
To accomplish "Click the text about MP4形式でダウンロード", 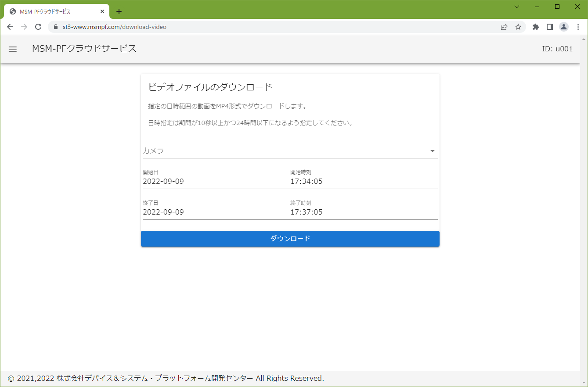I will [x=227, y=106].
